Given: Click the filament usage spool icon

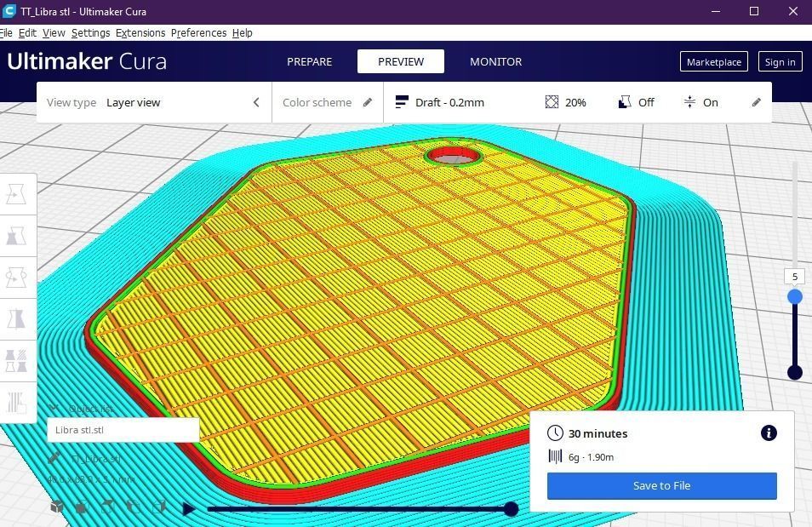Looking at the screenshot, I should coord(555,456).
